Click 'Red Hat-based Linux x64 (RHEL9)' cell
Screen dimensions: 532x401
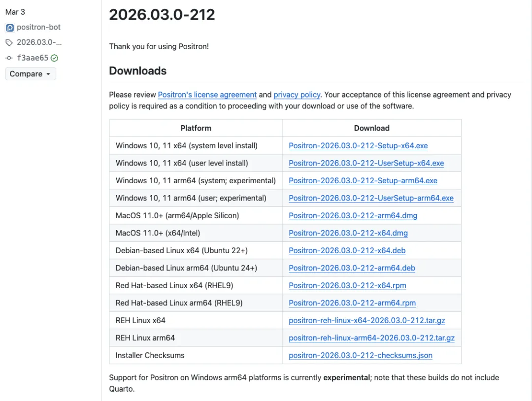196,286
